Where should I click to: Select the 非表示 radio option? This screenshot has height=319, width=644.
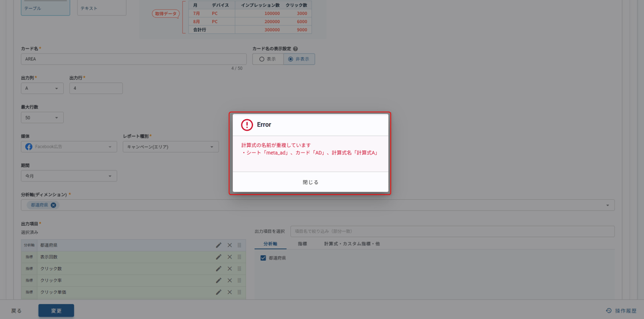pyautogui.click(x=299, y=59)
